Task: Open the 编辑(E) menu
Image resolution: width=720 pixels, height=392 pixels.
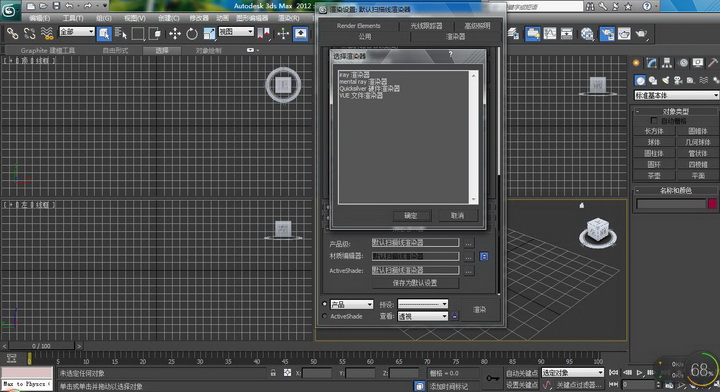Action: pyautogui.click(x=39, y=18)
